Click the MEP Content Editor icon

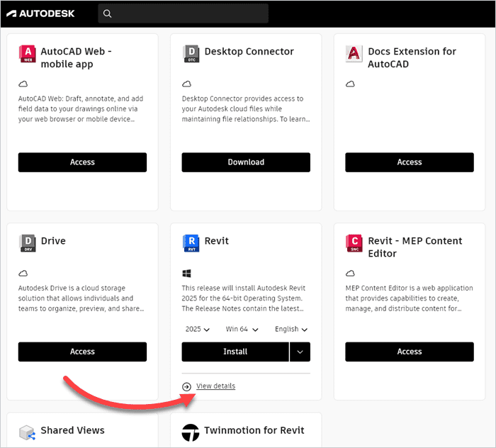[354, 243]
